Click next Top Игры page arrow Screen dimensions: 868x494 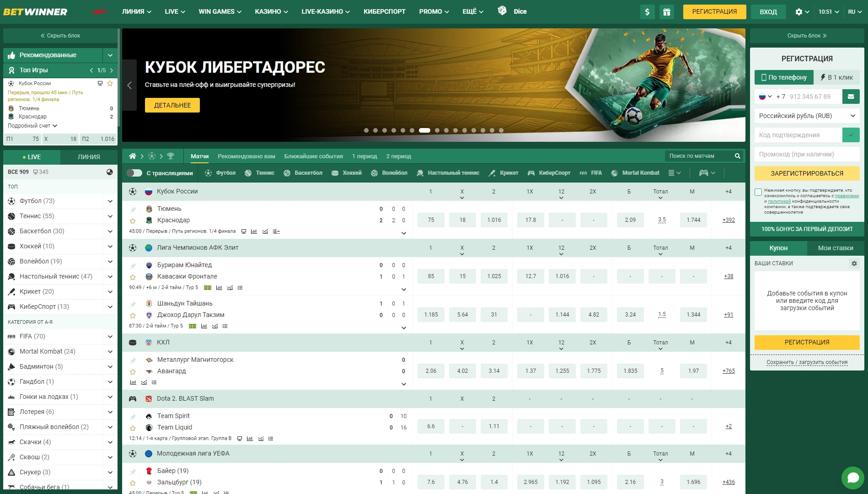click(111, 70)
